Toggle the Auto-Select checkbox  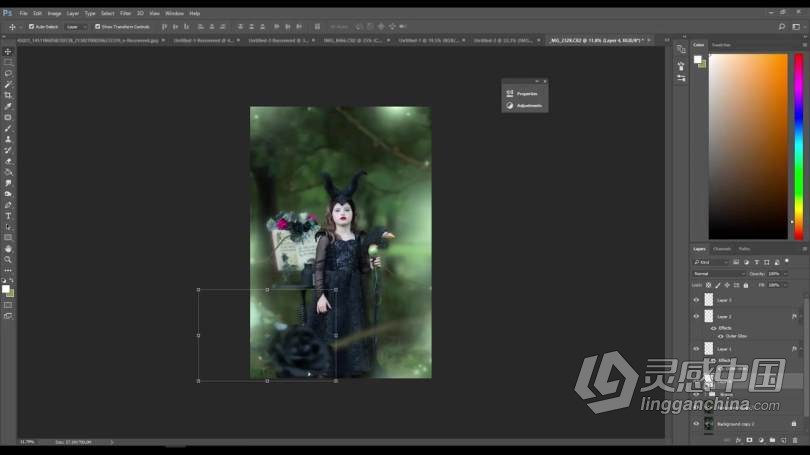point(32,27)
